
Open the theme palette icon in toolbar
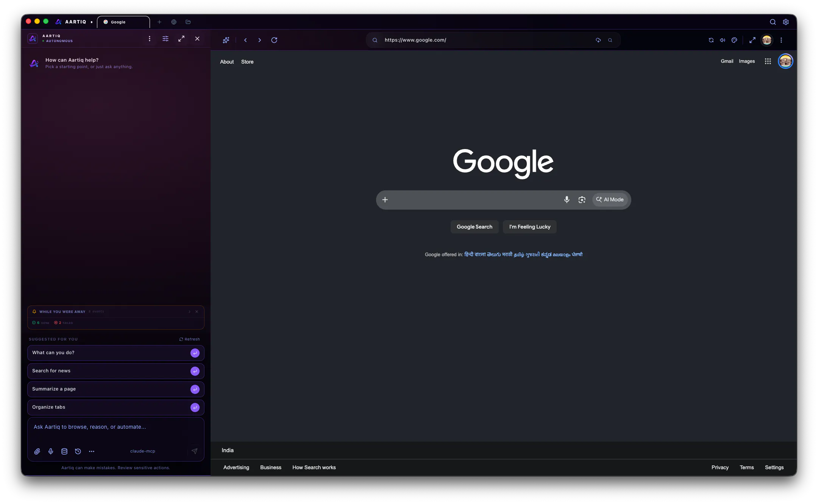734,40
